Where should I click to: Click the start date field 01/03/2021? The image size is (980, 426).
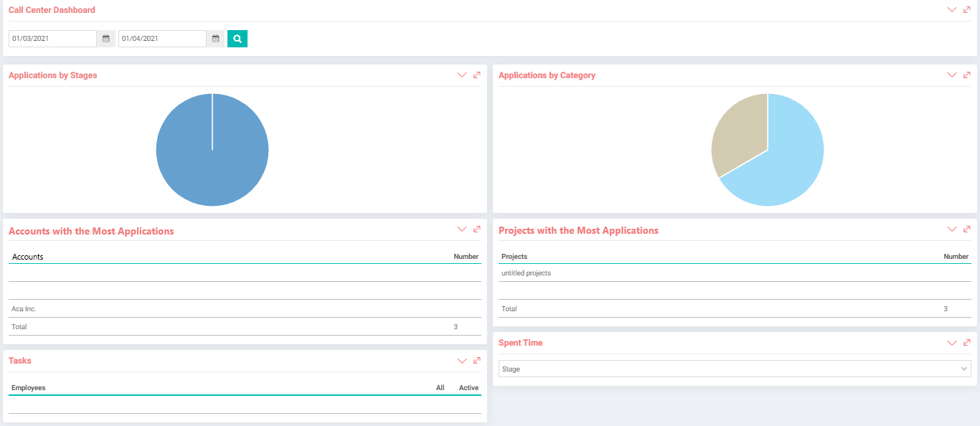(52, 39)
